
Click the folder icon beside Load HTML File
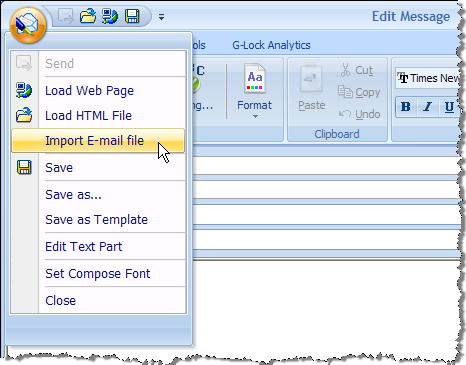tap(24, 115)
